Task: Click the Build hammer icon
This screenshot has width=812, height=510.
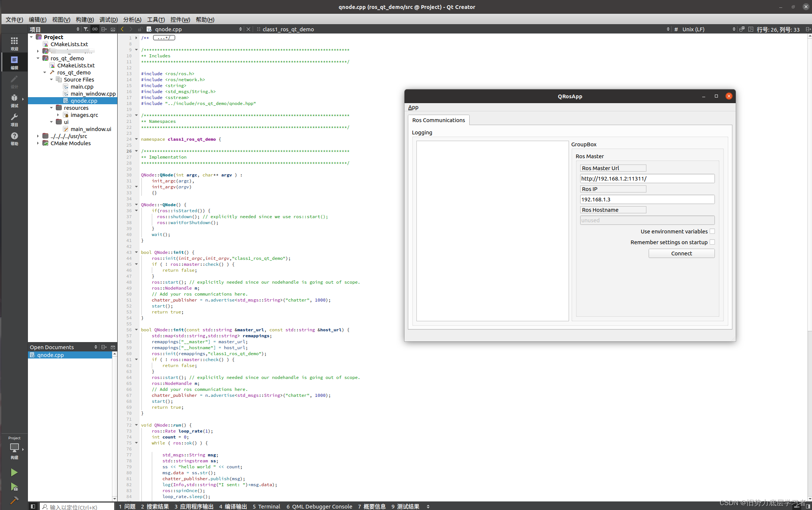Action: tap(14, 500)
